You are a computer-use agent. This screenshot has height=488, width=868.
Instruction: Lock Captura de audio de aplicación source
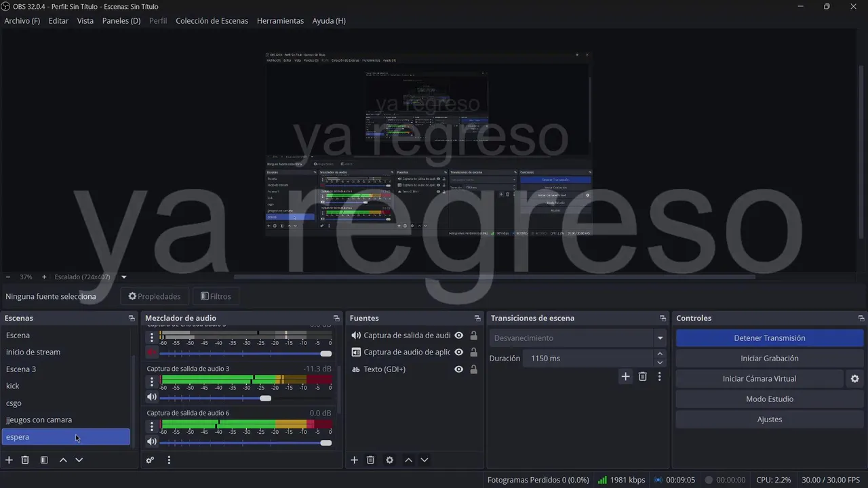(473, 352)
